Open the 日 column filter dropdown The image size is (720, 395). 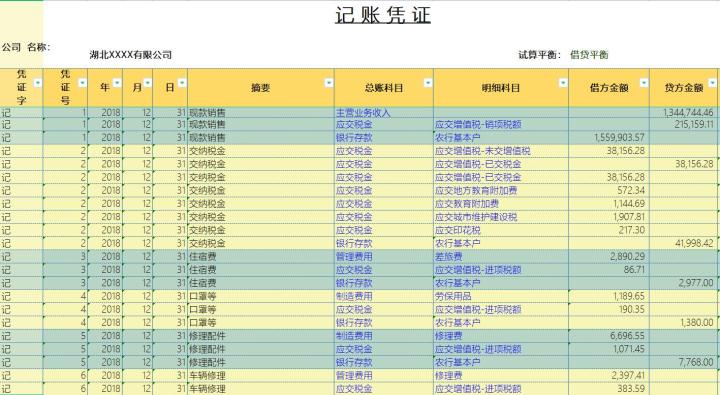(x=182, y=83)
